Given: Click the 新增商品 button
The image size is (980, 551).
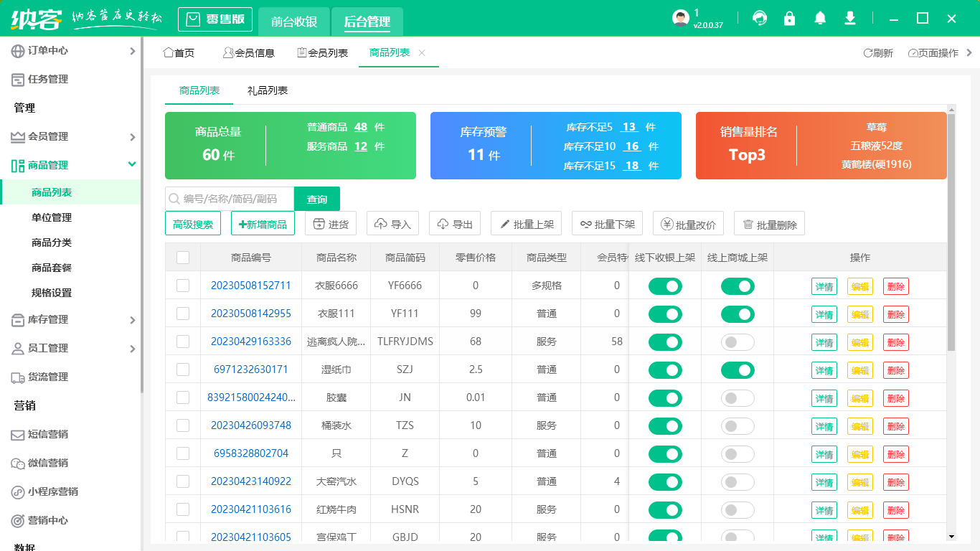Looking at the screenshot, I should click(263, 223).
